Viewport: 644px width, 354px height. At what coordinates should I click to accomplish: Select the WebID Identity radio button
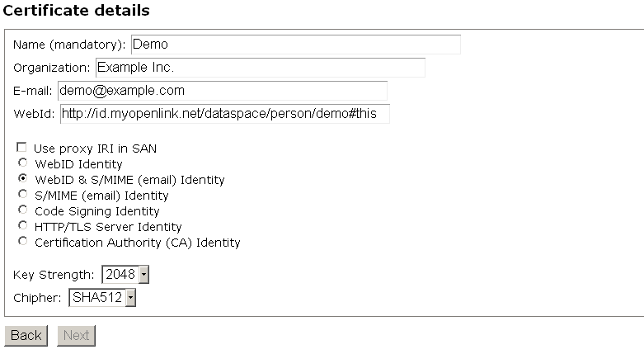(22, 163)
